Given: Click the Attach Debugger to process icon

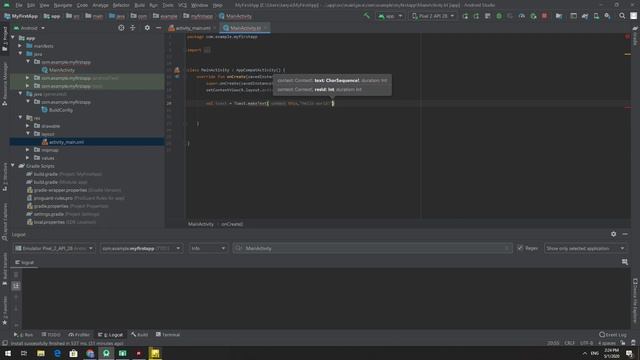Looking at the screenshot, I should pyautogui.click(x=533, y=16).
